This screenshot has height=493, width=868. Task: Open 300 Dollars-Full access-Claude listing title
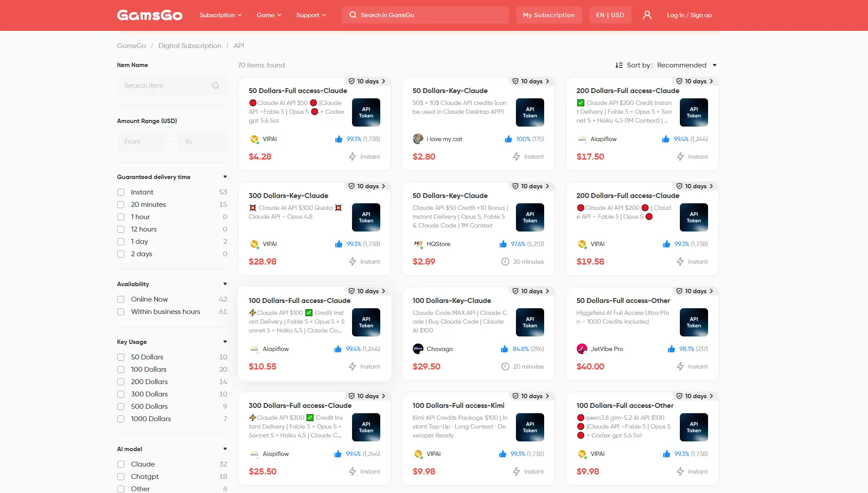click(300, 406)
